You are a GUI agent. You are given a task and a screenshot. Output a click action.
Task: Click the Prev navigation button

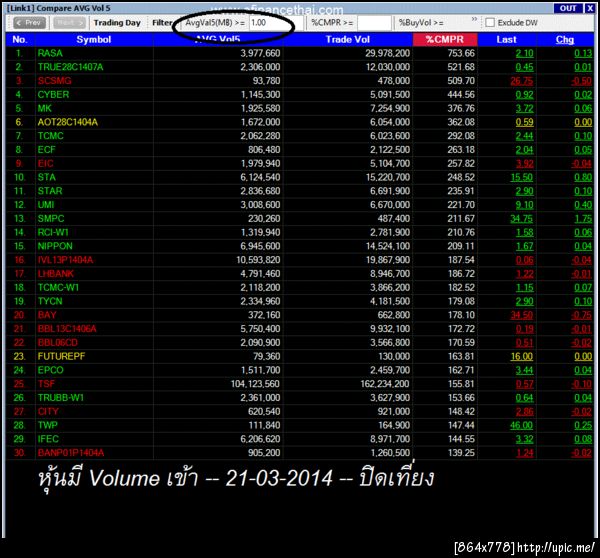[29, 23]
